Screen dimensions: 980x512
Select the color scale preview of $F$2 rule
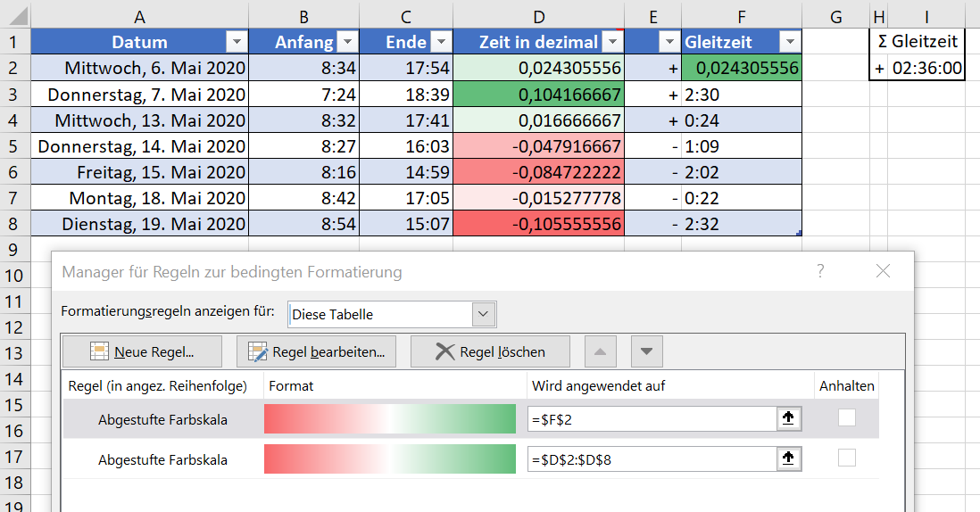tap(390, 419)
